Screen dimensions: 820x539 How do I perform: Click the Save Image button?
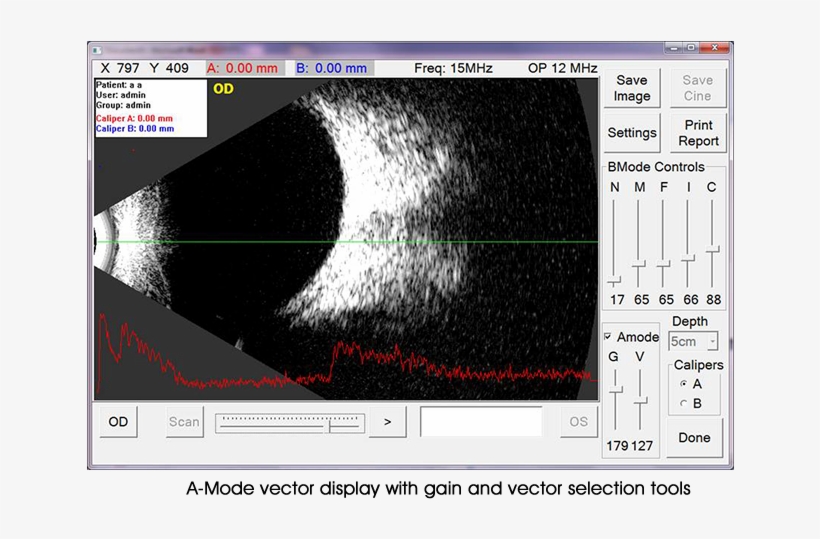tap(632, 88)
